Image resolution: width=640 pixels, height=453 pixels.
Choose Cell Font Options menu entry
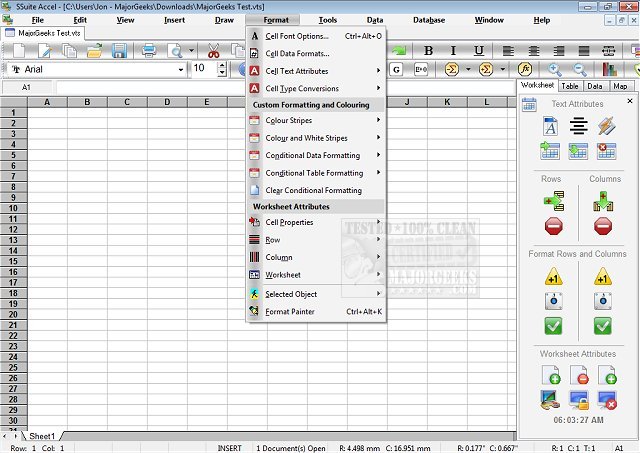[x=316, y=36]
